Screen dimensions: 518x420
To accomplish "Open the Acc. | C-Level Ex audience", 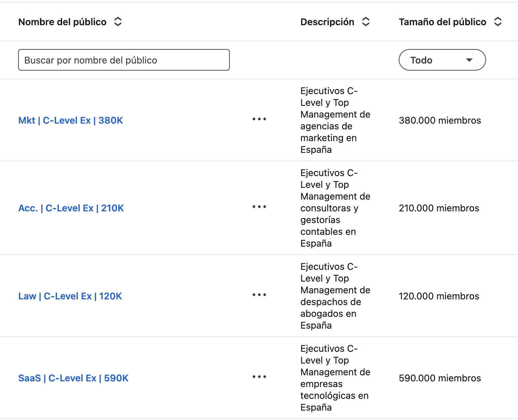I will click(71, 208).
